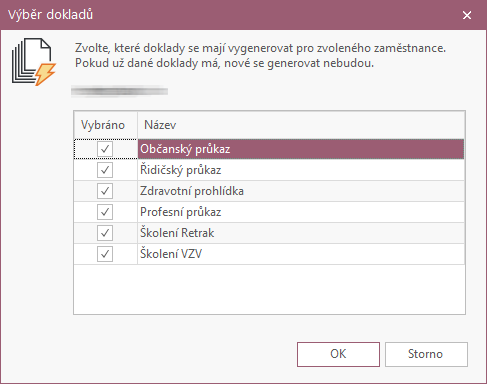Uncheck the Školení VZV checkbox
The height and width of the screenshot is (384, 487).
coord(105,254)
